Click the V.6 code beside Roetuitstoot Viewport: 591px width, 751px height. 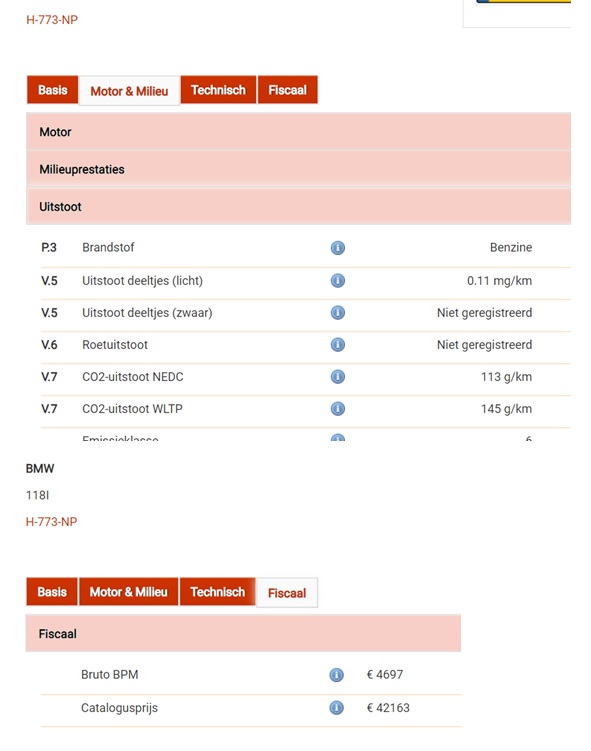click(49, 344)
